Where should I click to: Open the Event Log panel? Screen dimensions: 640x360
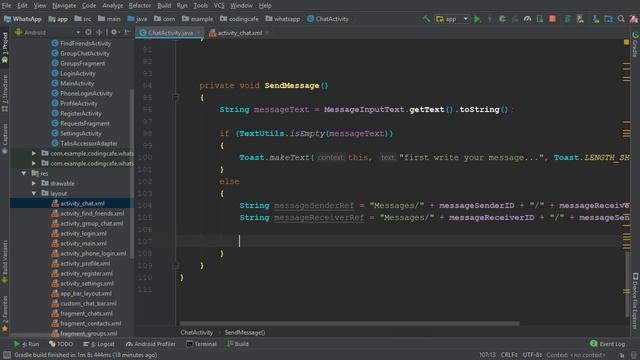point(607,344)
